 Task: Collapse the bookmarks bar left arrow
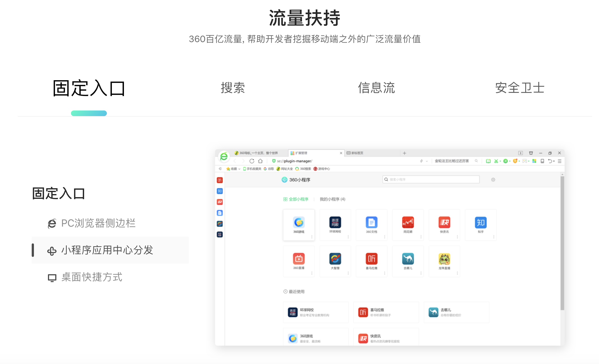coord(220,169)
